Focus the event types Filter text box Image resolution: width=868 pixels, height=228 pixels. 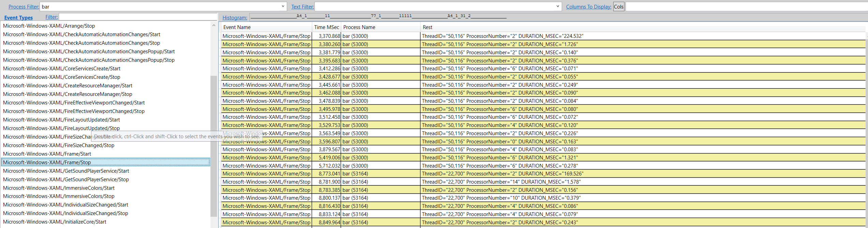pos(138,17)
